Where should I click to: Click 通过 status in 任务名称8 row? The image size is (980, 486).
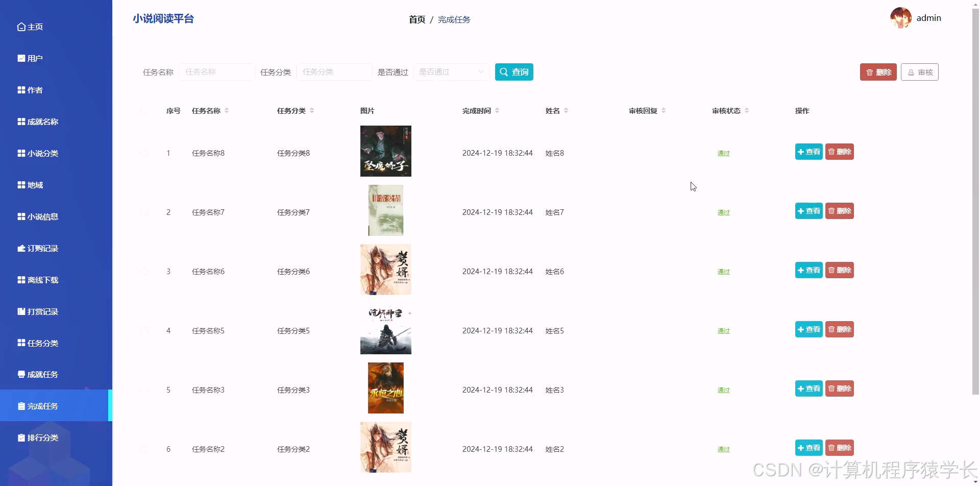click(x=724, y=153)
